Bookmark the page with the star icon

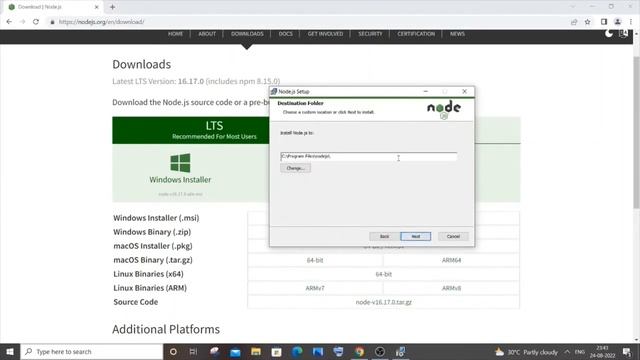tap(587, 22)
